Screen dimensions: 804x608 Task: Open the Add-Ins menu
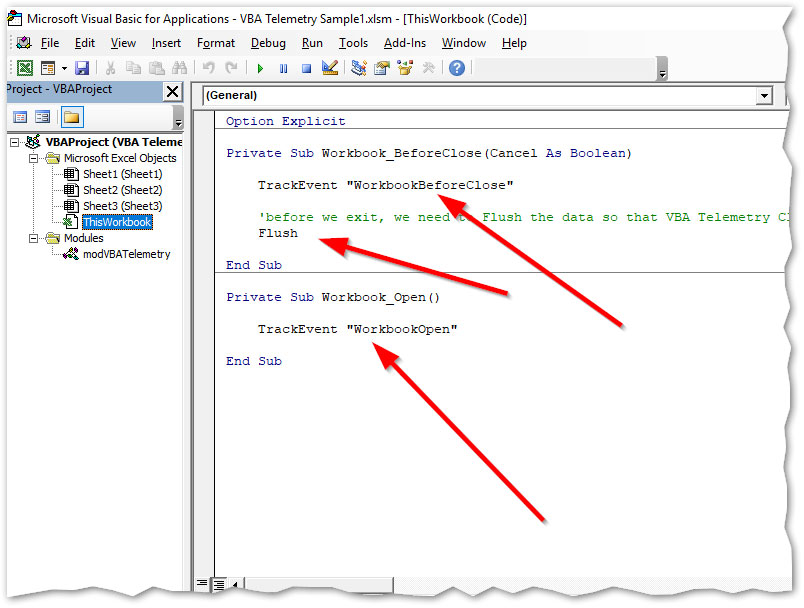(404, 43)
